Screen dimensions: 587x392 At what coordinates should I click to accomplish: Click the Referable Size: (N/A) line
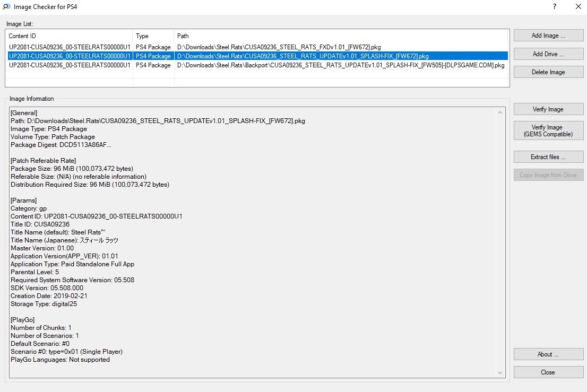[x=79, y=176]
